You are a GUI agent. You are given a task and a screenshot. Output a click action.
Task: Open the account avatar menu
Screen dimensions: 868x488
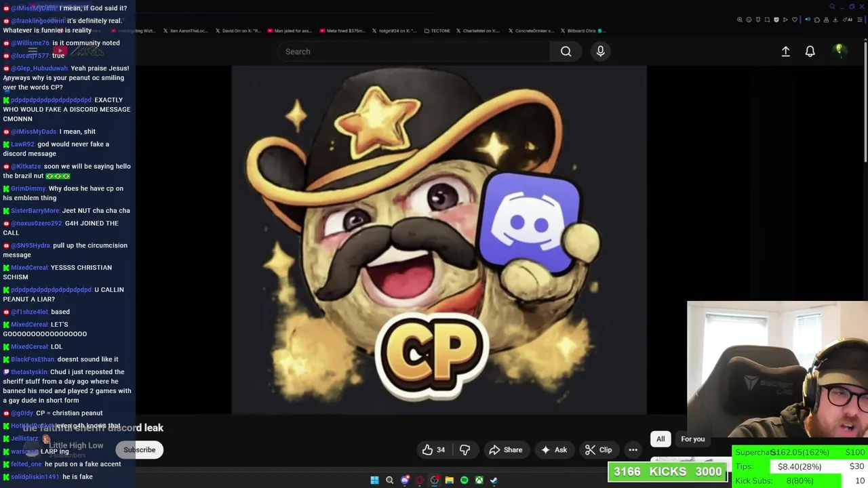[839, 51]
